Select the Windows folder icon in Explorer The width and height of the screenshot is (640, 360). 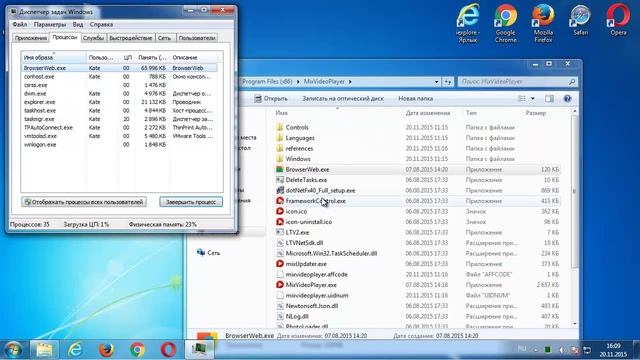280,159
